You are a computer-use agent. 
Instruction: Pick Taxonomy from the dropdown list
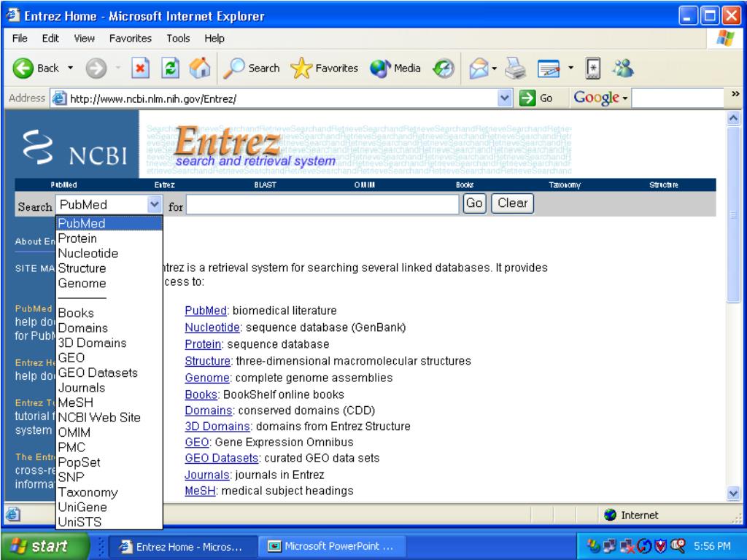(x=109, y=492)
